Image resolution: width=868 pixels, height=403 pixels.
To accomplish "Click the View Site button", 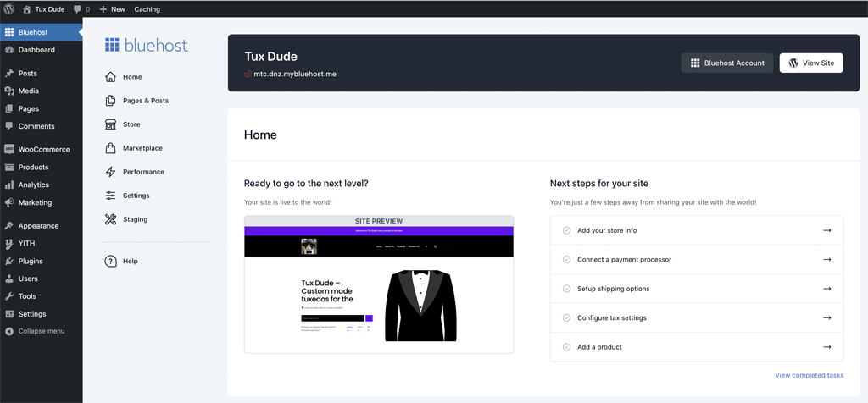I will [x=811, y=63].
